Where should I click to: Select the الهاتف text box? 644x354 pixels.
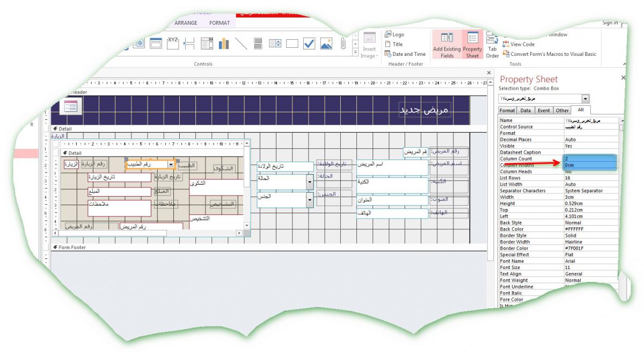(x=392, y=214)
